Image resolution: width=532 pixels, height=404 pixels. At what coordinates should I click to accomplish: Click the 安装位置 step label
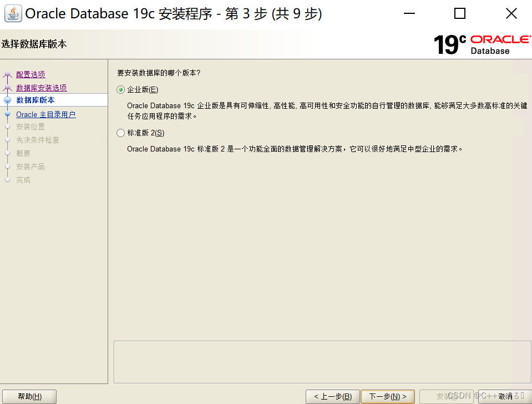click(x=31, y=127)
